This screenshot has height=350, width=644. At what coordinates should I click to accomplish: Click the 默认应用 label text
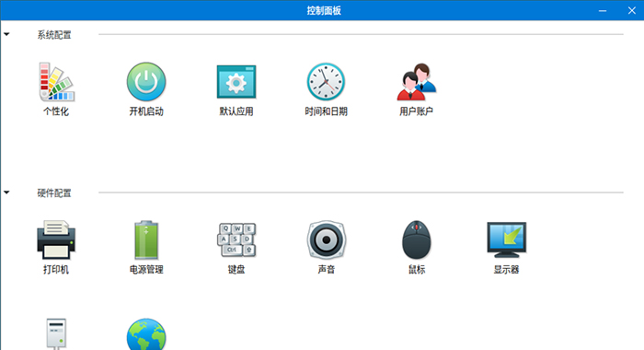(236, 111)
